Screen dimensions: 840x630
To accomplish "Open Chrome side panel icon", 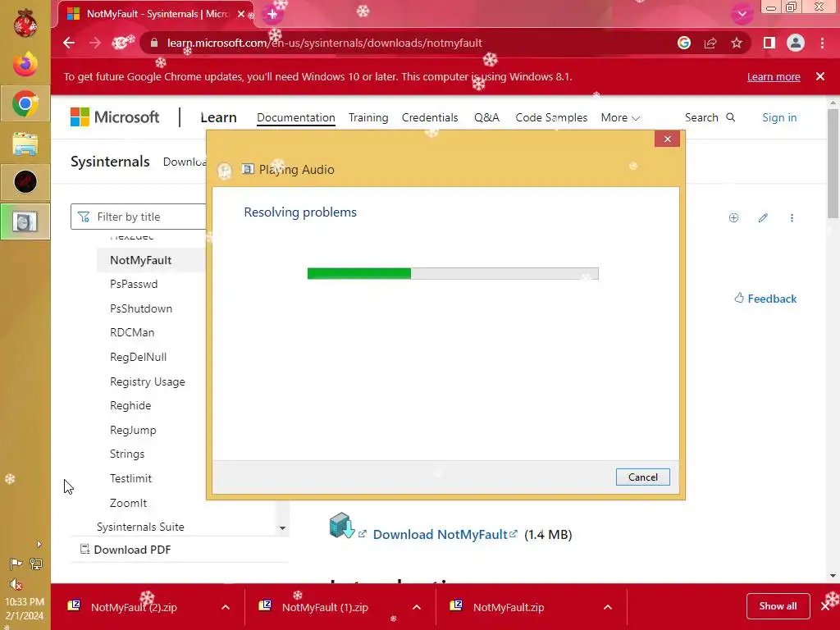I will [x=769, y=43].
